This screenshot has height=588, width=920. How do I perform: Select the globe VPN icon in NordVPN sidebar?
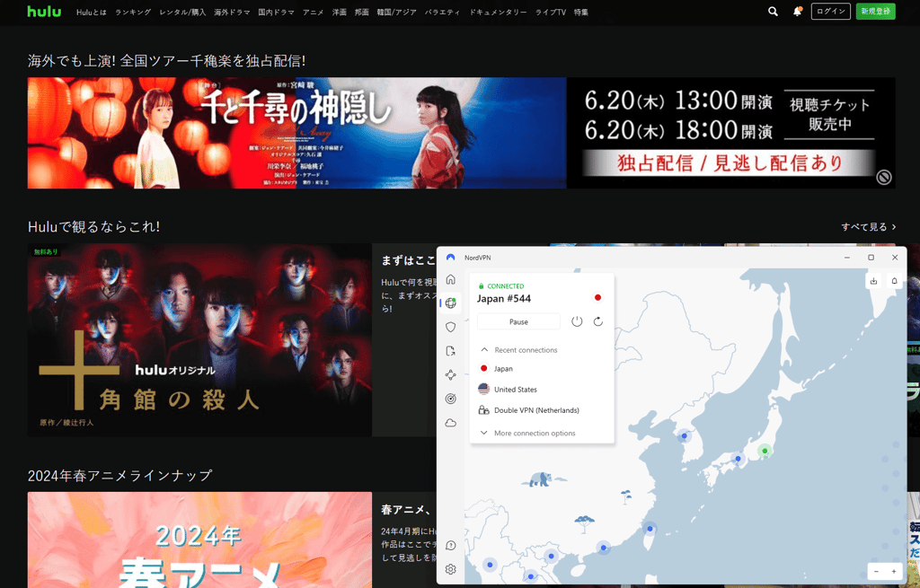pos(451,303)
